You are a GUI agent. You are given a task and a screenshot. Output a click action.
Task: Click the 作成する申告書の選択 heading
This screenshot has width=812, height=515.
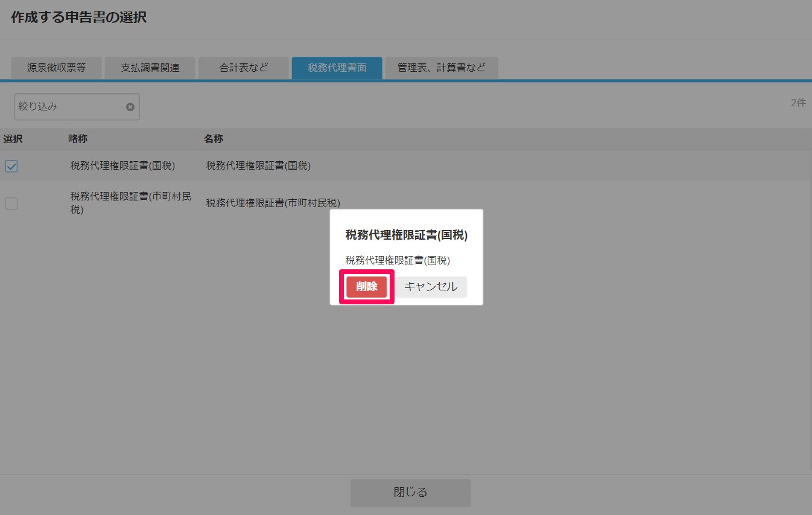(x=78, y=18)
